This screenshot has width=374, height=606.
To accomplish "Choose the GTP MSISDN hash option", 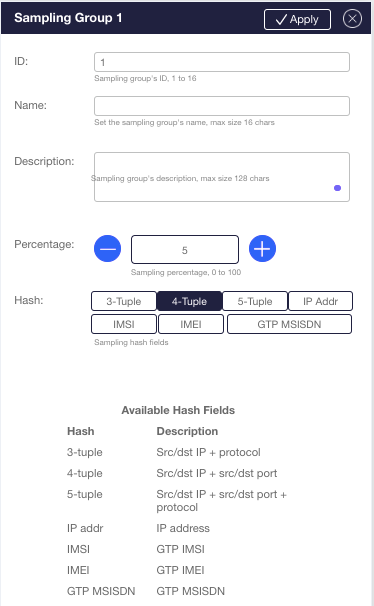I will pos(289,324).
